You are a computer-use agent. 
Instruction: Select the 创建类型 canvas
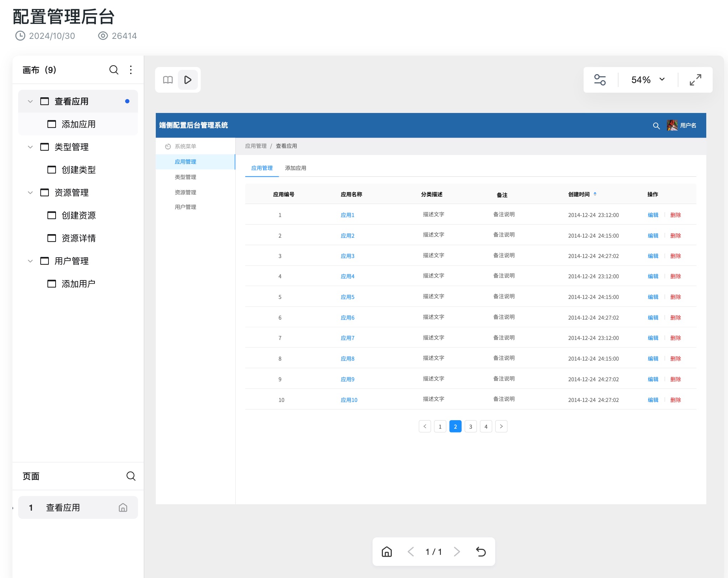click(78, 170)
